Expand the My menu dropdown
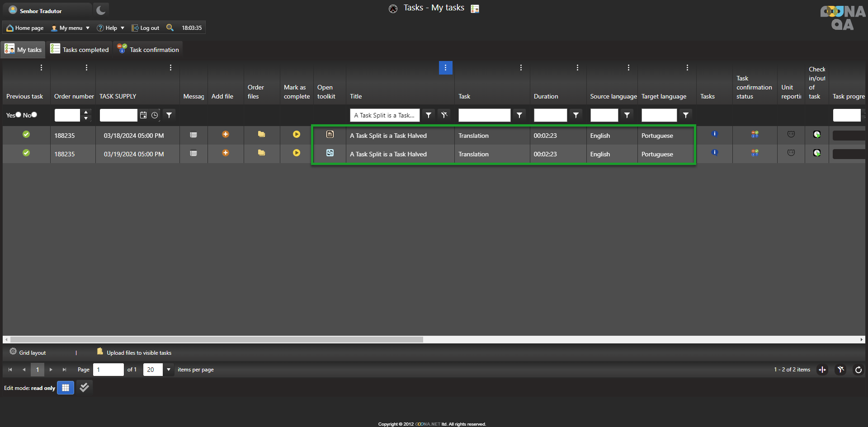Screen dimensions: 868x427 pyautogui.click(x=71, y=28)
